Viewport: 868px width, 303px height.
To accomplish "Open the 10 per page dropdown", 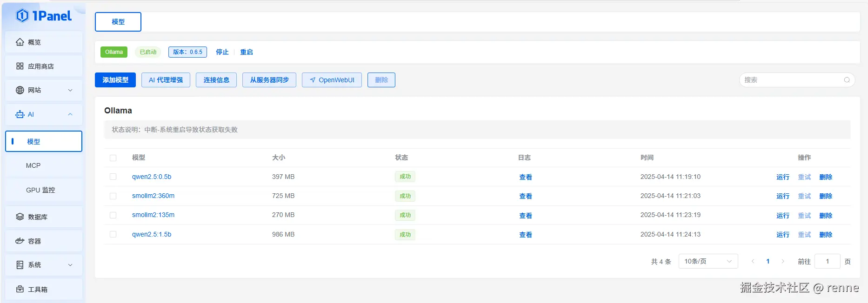I will tap(708, 262).
